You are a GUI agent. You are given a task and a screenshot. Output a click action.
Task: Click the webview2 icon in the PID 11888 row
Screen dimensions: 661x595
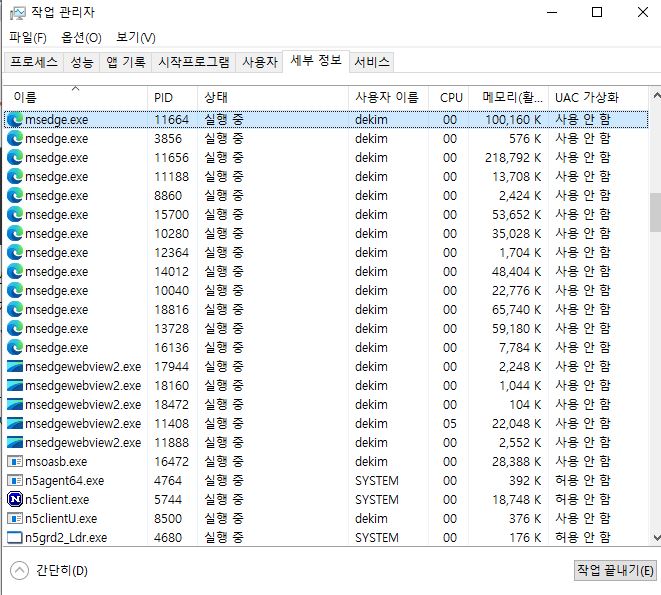[x=15, y=442]
